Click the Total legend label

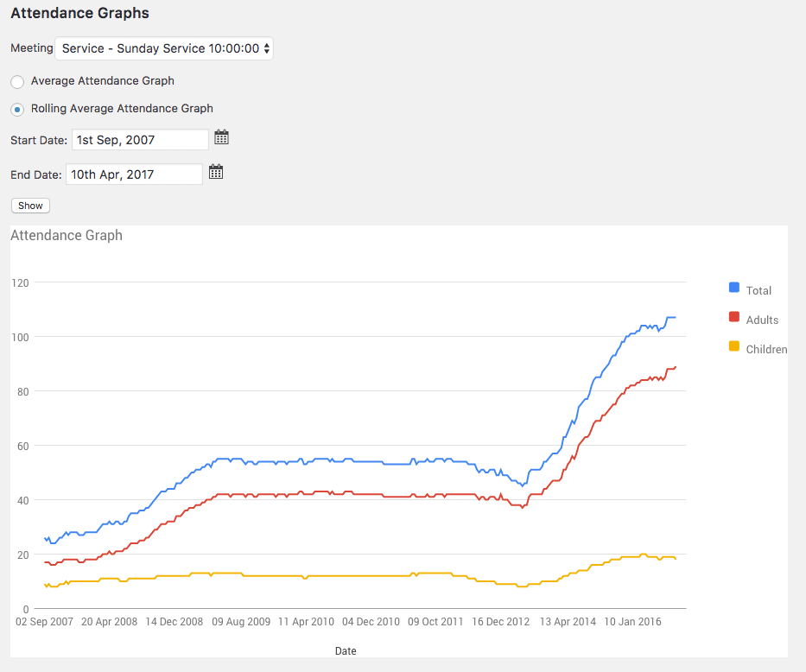(x=758, y=290)
